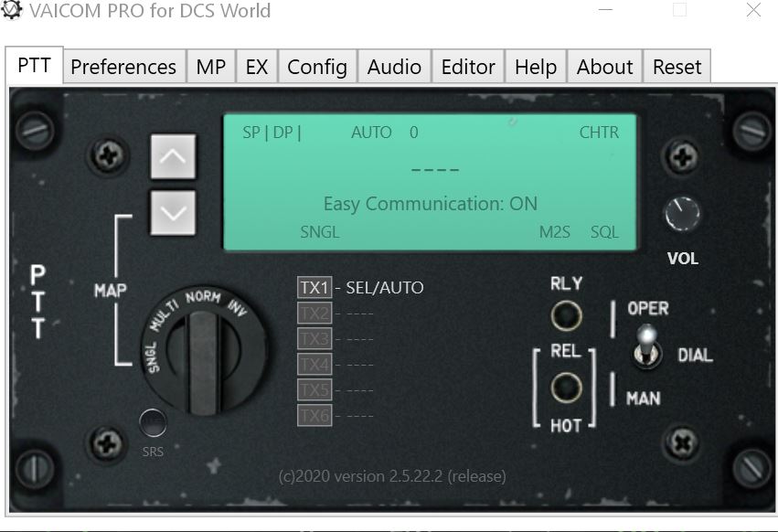The height and width of the screenshot is (532, 778).
Task: Click the 'SEL/AUTO' label next to TX1
Action: [385, 287]
